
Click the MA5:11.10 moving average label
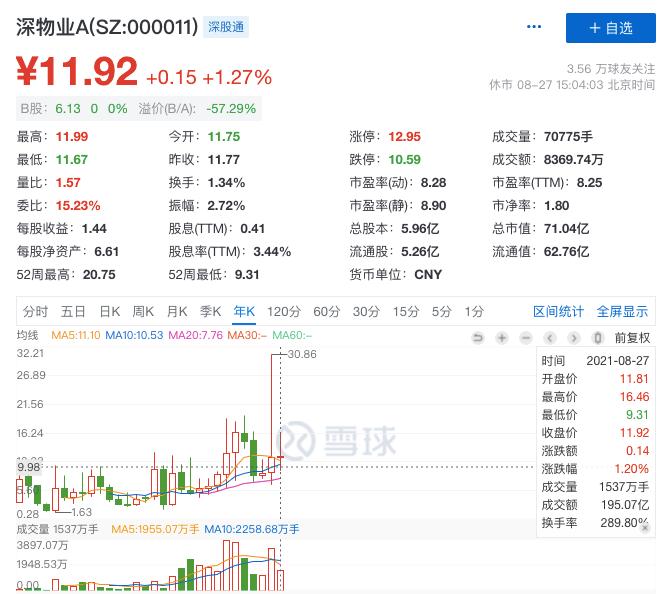tap(76, 335)
